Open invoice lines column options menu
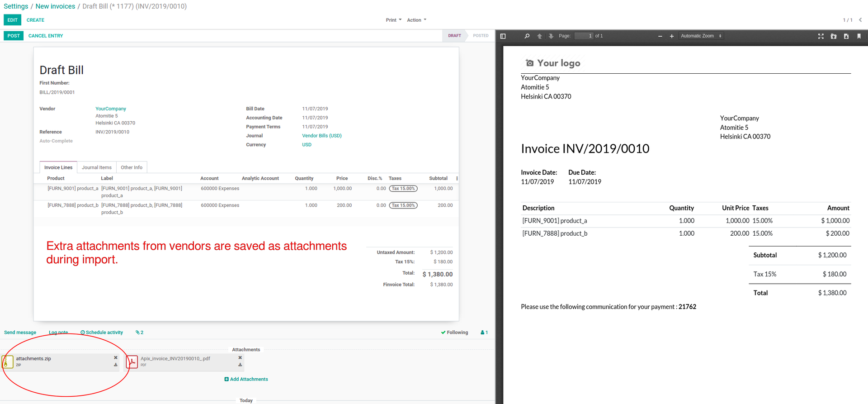The image size is (868, 404). pos(457,178)
